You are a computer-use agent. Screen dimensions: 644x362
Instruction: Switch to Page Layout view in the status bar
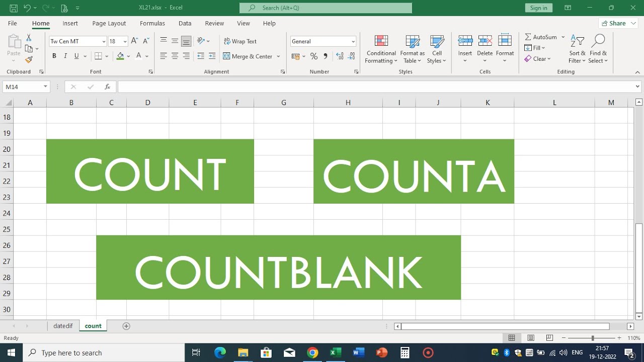(531, 338)
